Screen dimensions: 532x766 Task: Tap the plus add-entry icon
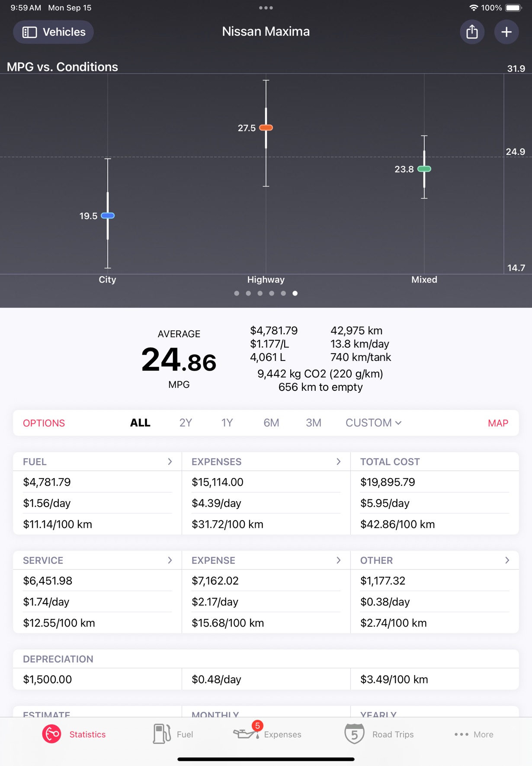tap(506, 32)
